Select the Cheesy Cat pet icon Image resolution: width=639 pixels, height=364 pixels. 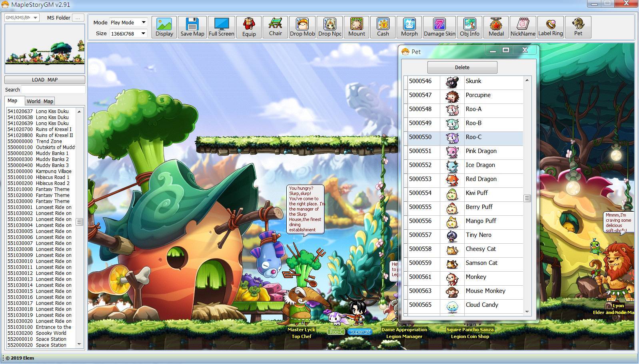(x=452, y=250)
